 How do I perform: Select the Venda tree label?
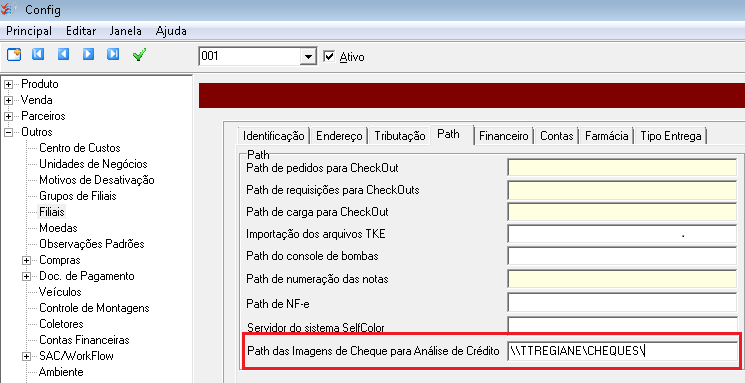click(37, 100)
